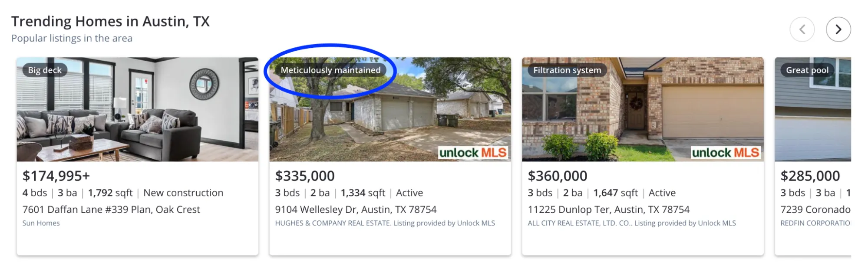
Task: Select the Great pool tag
Action: (x=807, y=70)
